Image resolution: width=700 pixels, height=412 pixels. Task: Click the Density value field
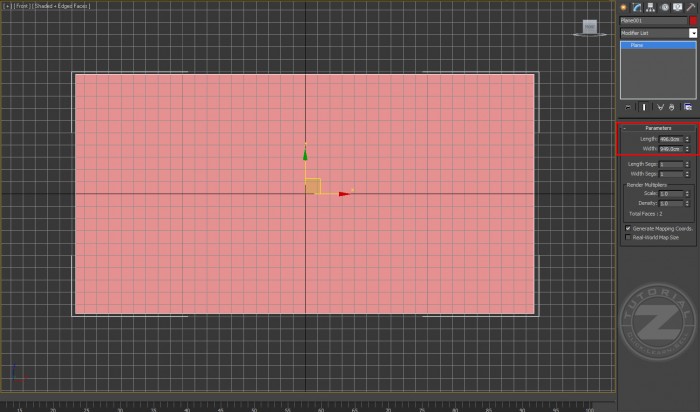pos(671,204)
